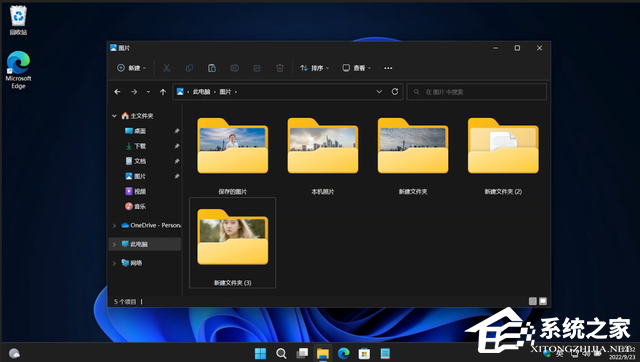The image size is (640, 362).
Task: Select 下载 in the sidebar
Action: (x=136, y=146)
